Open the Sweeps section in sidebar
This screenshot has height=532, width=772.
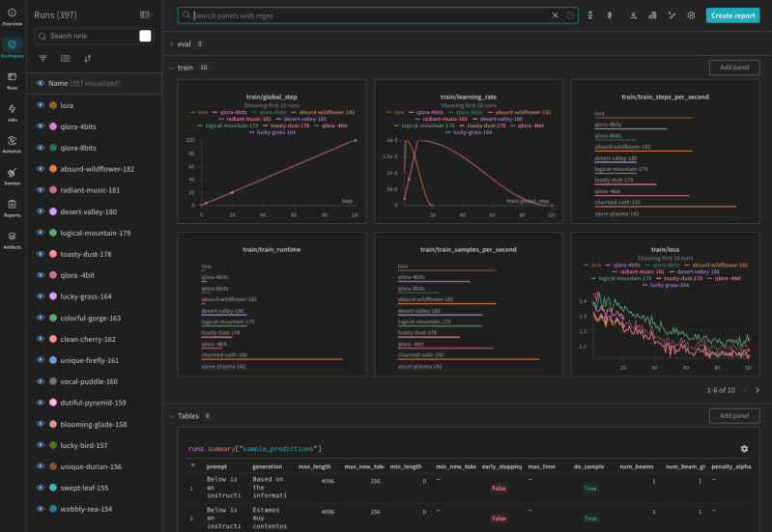click(12, 176)
